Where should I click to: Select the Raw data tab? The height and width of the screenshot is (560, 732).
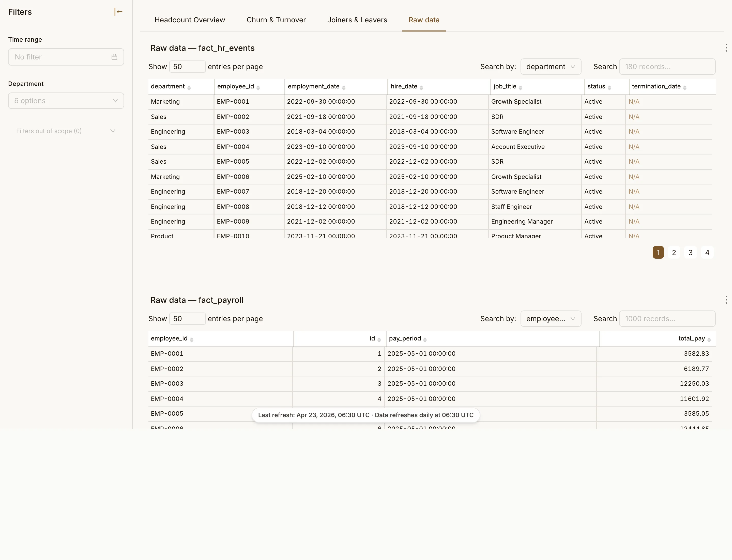coord(424,20)
